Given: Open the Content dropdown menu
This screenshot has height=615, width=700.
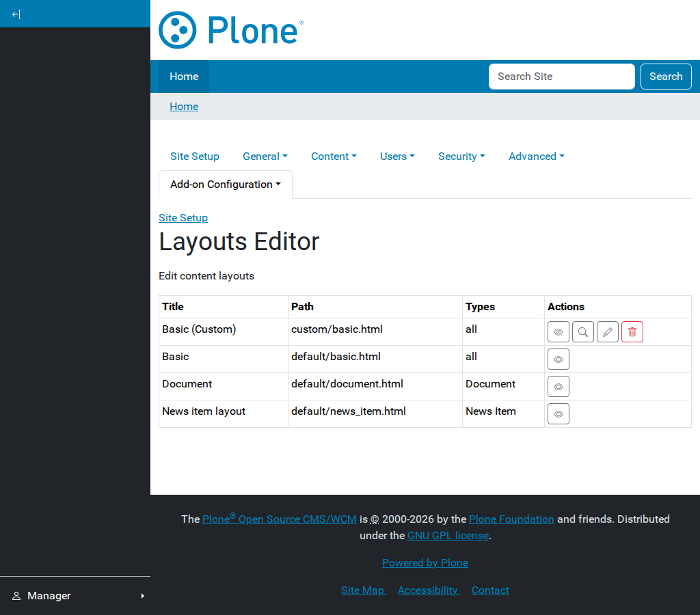Looking at the screenshot, I should point(334,156).
